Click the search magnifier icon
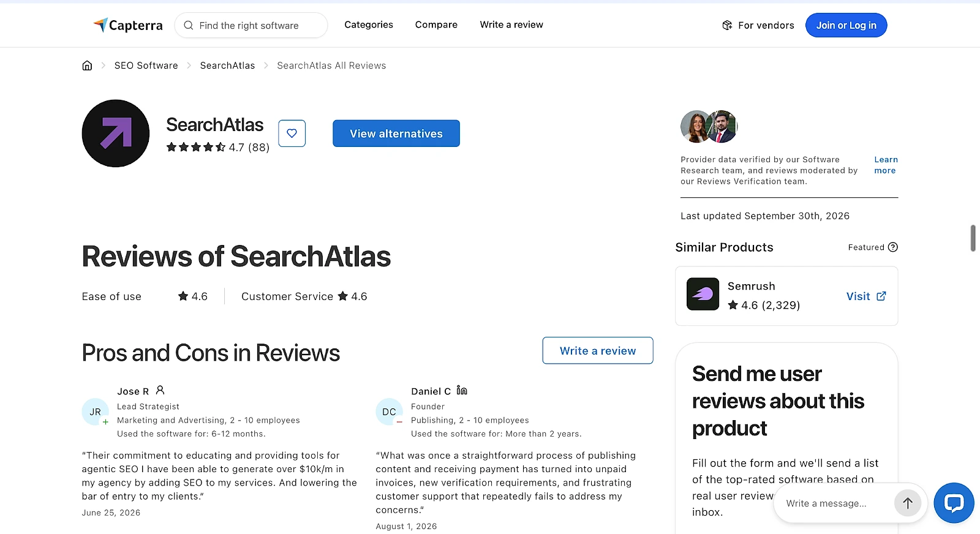980x534 pixels. click(189, 25)
